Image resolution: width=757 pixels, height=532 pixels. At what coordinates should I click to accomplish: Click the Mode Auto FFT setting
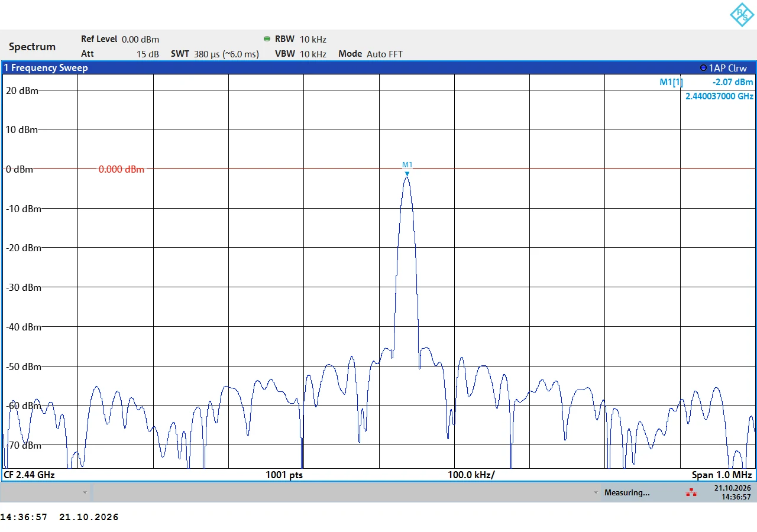[370, 54]
